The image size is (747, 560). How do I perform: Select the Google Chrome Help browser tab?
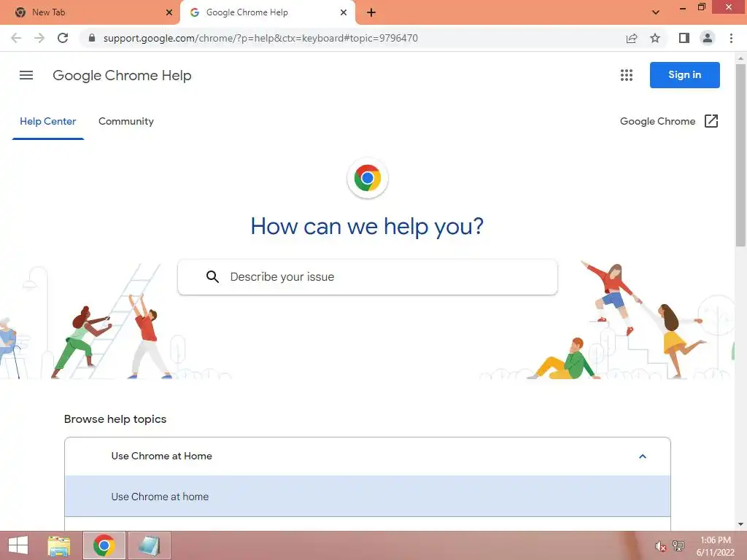point(267,12)
